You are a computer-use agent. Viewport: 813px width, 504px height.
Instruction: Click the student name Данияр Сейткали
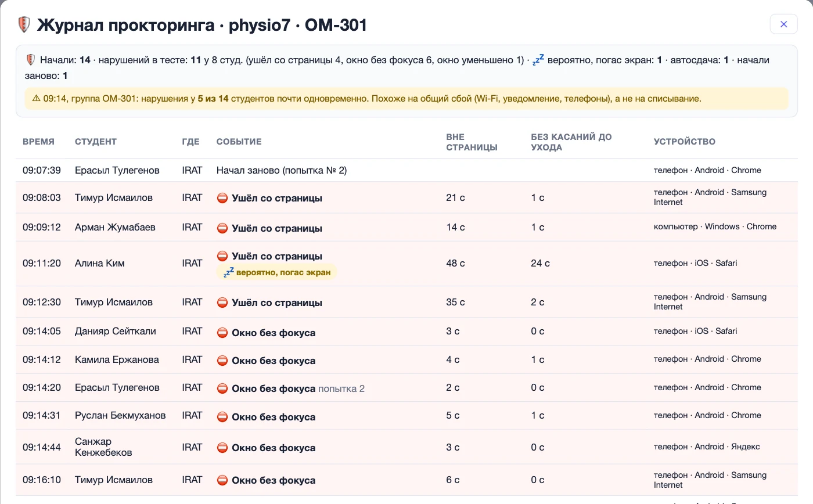click(116, 331)
